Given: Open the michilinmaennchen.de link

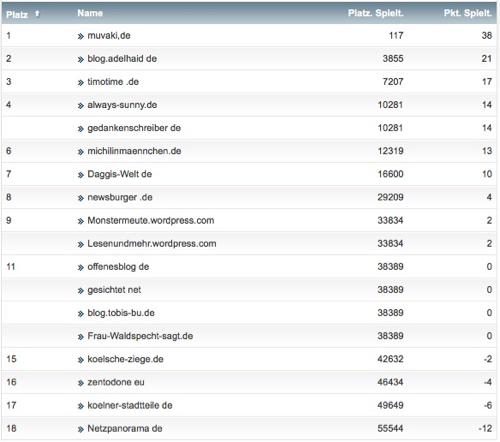Looking at the screenshot, I should [x=134, y=151].
